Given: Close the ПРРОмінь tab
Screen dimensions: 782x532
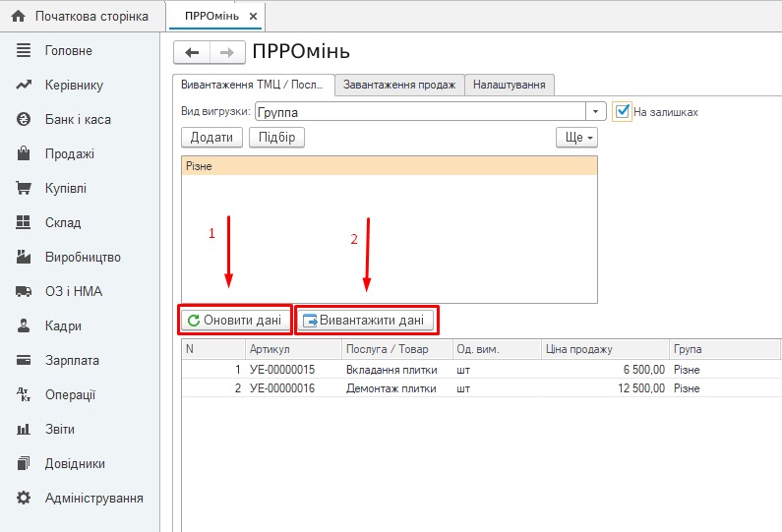Looking at the screenshot, I should click(253, 17).
